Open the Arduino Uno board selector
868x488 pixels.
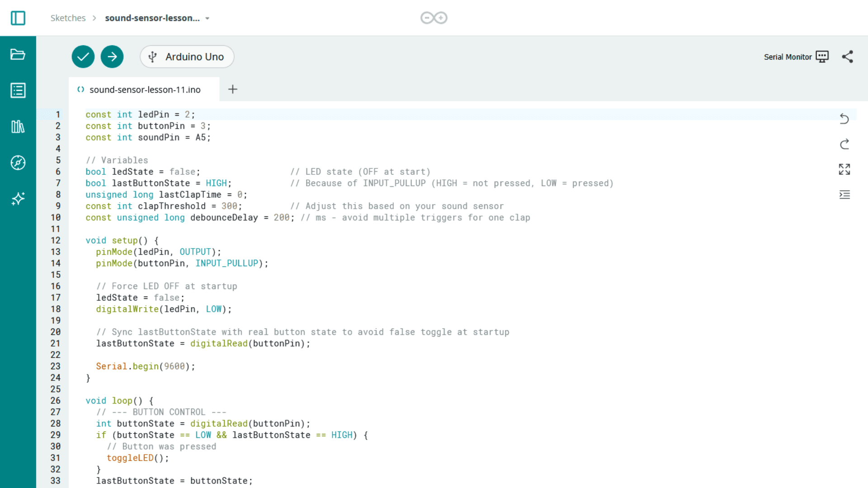tap(187, 56)
